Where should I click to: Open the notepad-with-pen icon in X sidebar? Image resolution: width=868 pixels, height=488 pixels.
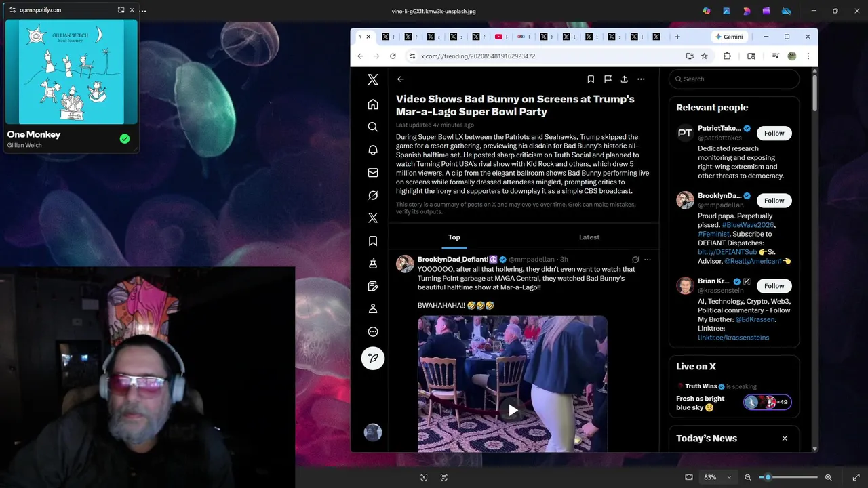point(373,286)
